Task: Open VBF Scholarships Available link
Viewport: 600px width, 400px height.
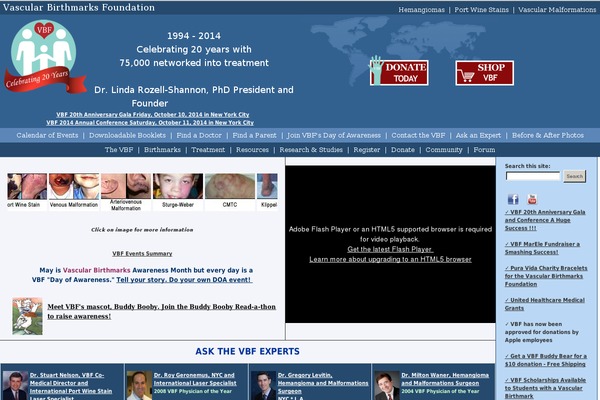Action: [x=545, y=388]
